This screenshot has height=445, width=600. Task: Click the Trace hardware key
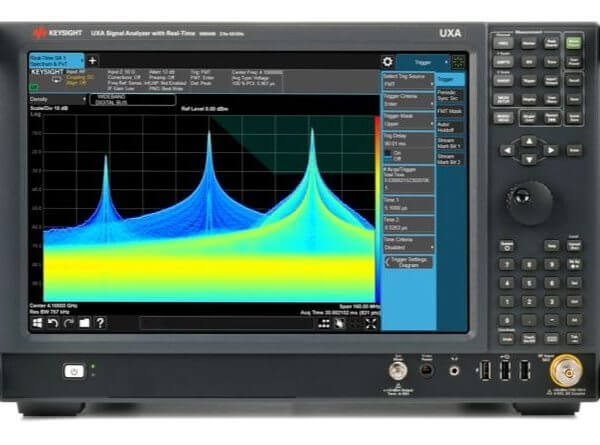pyautogui.click(x=551, y=62)
